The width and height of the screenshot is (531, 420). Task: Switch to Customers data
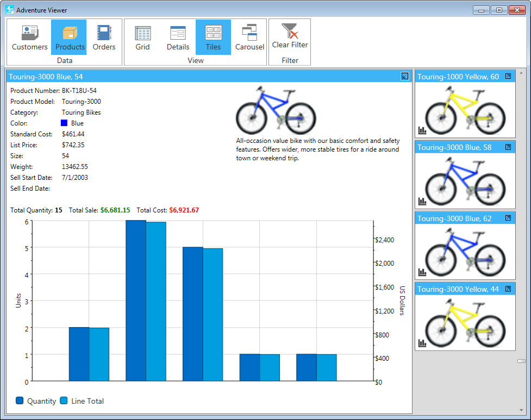[x=30, y=37]
